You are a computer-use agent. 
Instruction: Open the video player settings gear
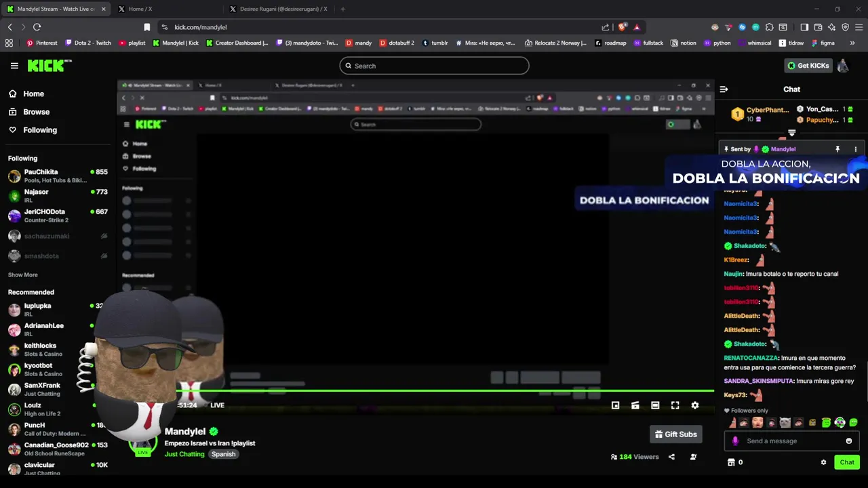[695, 405]
